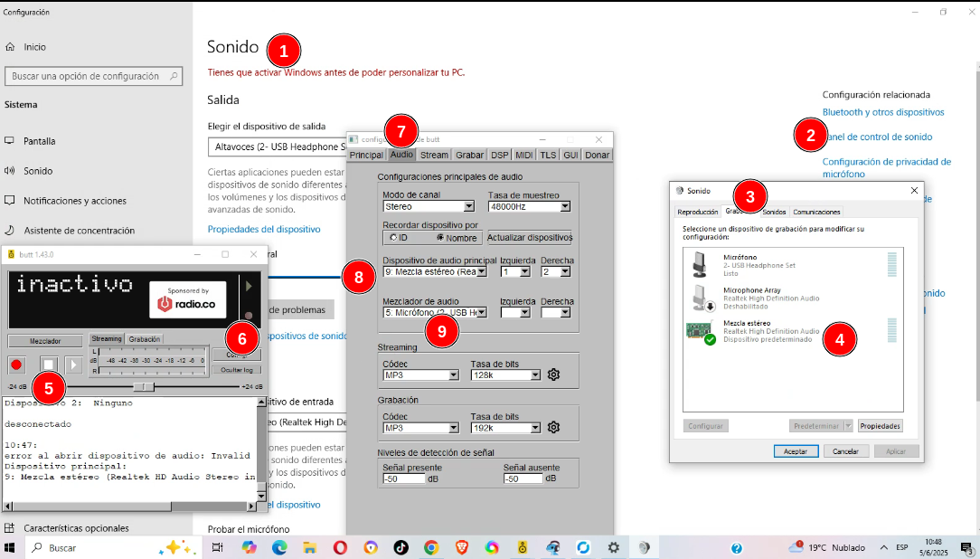Switch to butt app icon on taskbar
The width and height of the screenshot is (980, 559).
(523, 548)
